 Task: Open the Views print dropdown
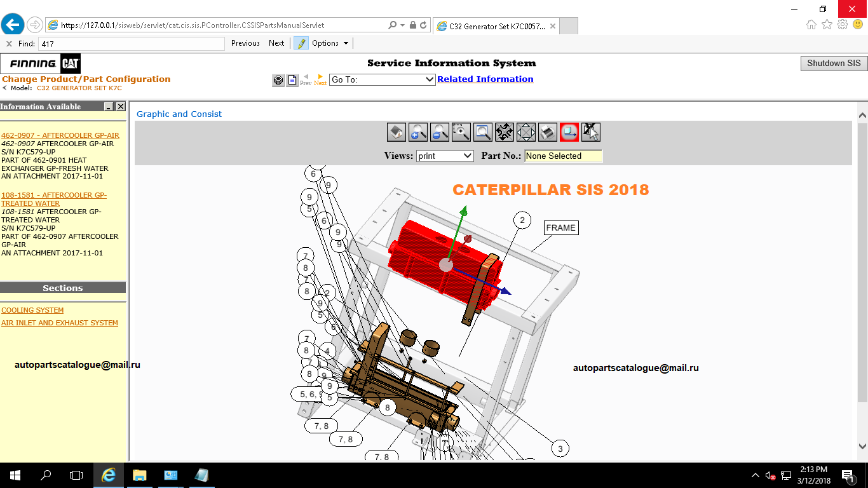tap(445, 156)
